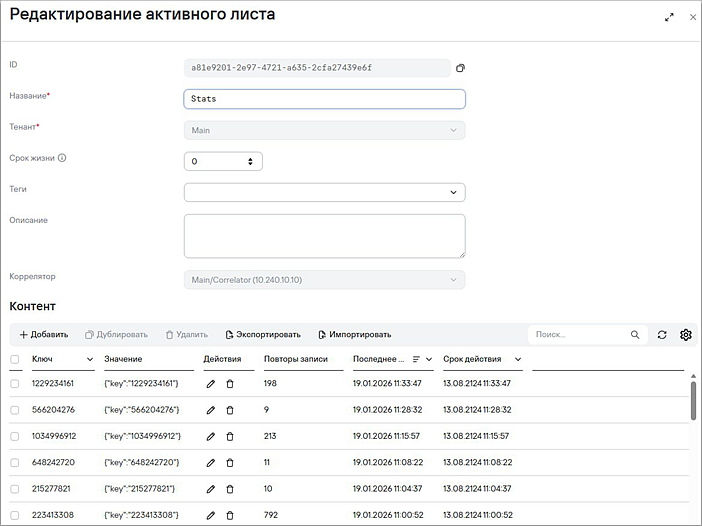Select the checkbox for row 1034996912
This screenshot has height=526, width=702.
(x=15, y=436)
